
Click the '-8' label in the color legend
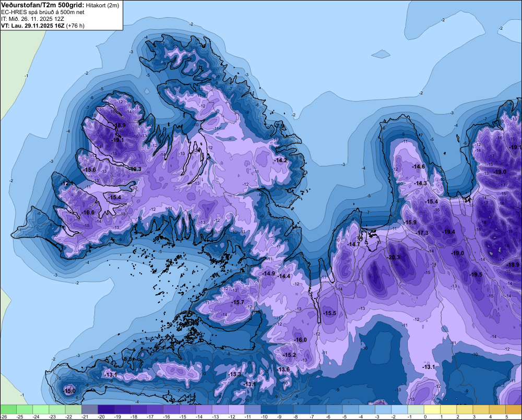pyautogui.click(x=295, y=417)
